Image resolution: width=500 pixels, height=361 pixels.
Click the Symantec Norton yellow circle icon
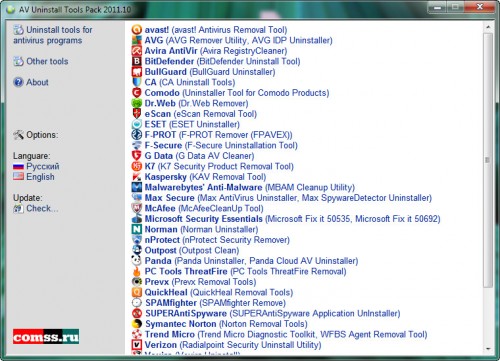pos(137,324)
